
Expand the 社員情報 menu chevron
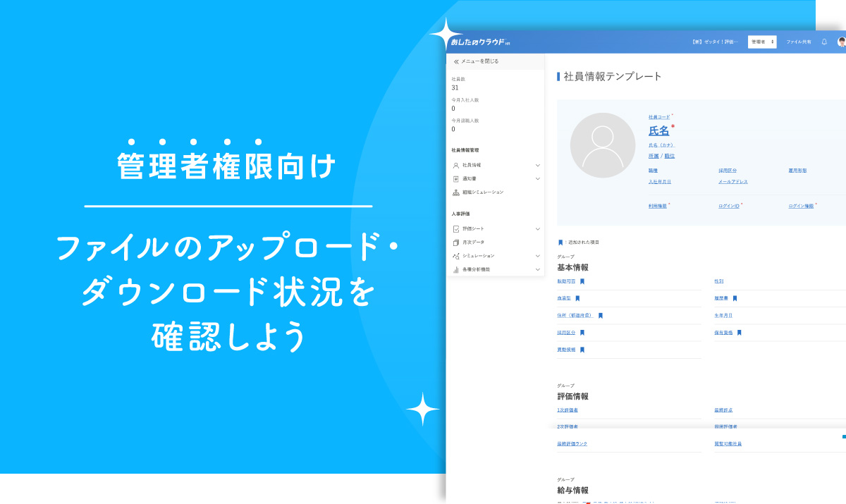538,165
